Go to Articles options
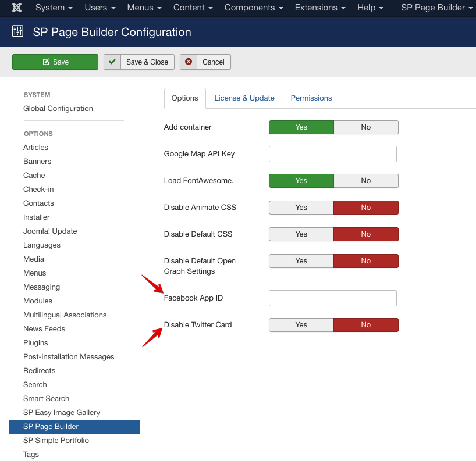 point(36,148)
